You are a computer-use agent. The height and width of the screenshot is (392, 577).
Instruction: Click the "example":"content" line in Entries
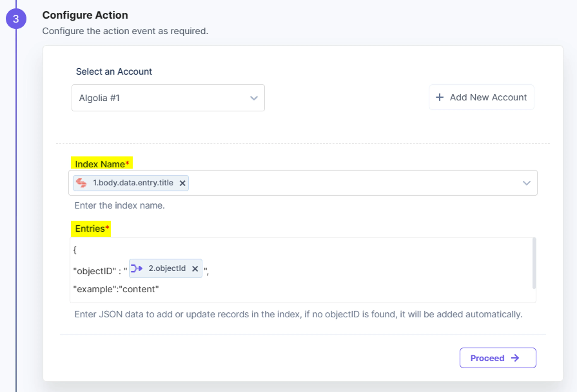pyautogui.click(x=116, y=289)
